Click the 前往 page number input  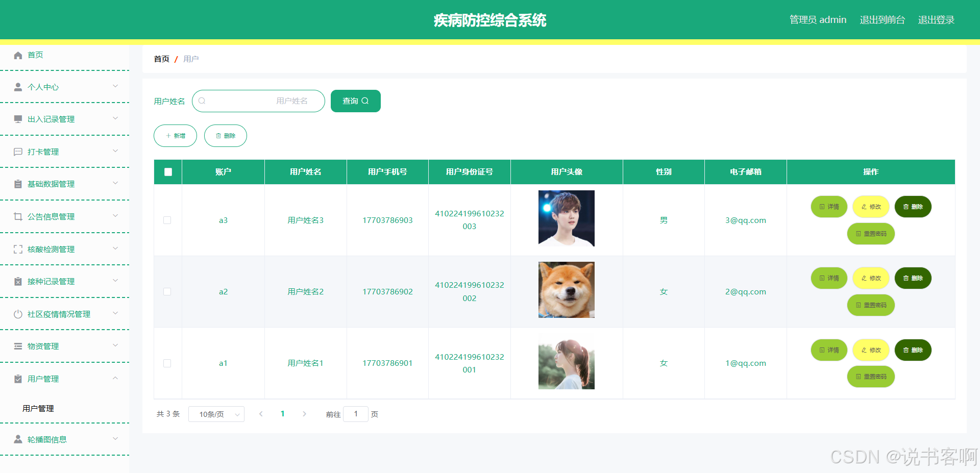(x=356, y=414)
